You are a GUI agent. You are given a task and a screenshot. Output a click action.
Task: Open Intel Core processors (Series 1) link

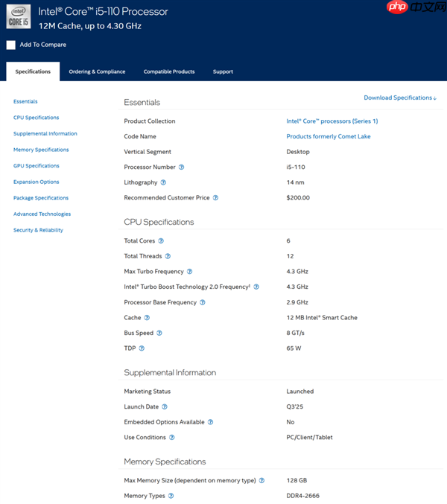tap(332, 121)
